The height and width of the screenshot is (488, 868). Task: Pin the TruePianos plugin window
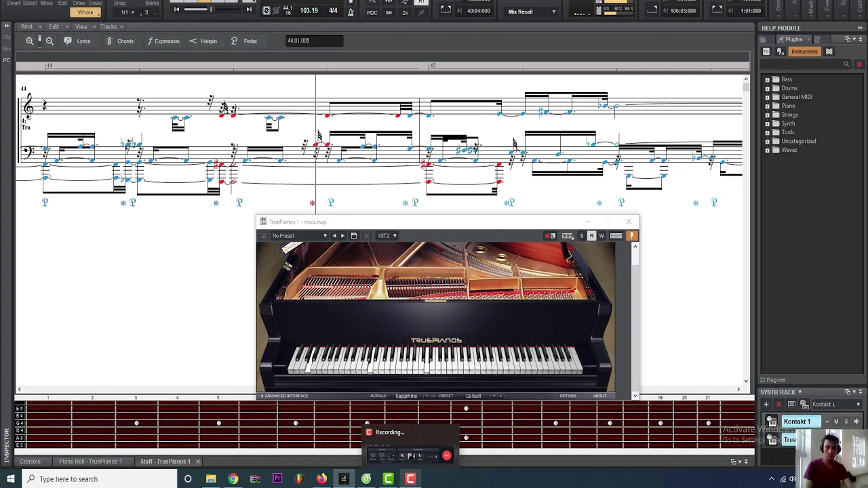click(x=631, y=236)
